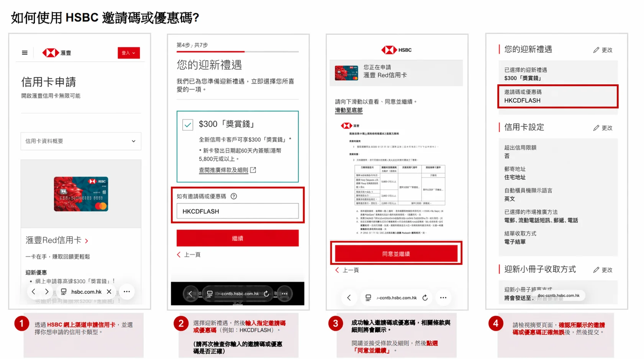Toggle the $300「獎賞錢」checkbox
This screenshot has width=644, height=359.
pyautogui.click(x=188, y=125)
